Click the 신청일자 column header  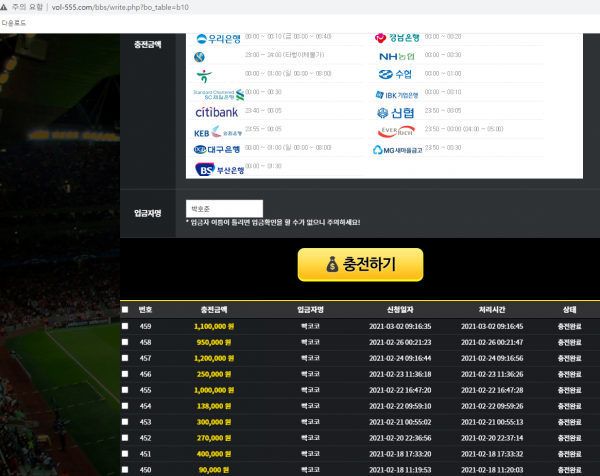400,310
